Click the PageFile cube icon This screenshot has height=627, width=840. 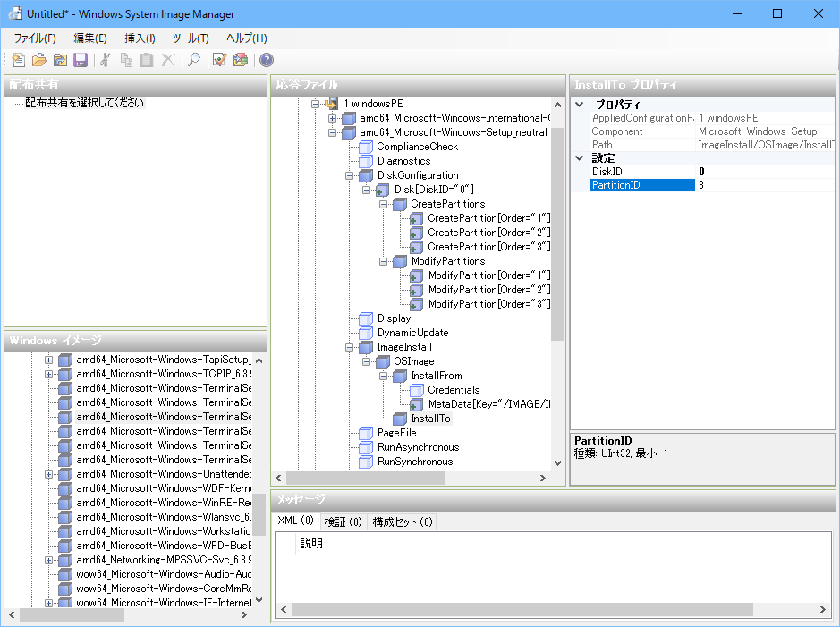point(366,433)
